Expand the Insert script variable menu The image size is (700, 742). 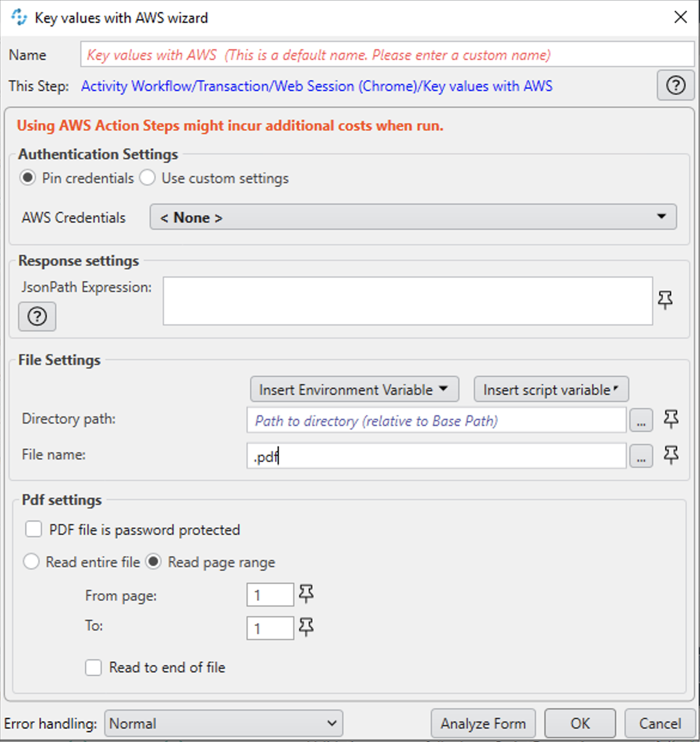click(550, 389)
